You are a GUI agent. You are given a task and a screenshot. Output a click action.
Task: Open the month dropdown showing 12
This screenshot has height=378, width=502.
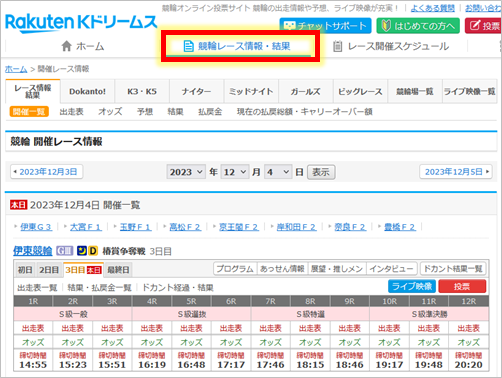point(235,172)
